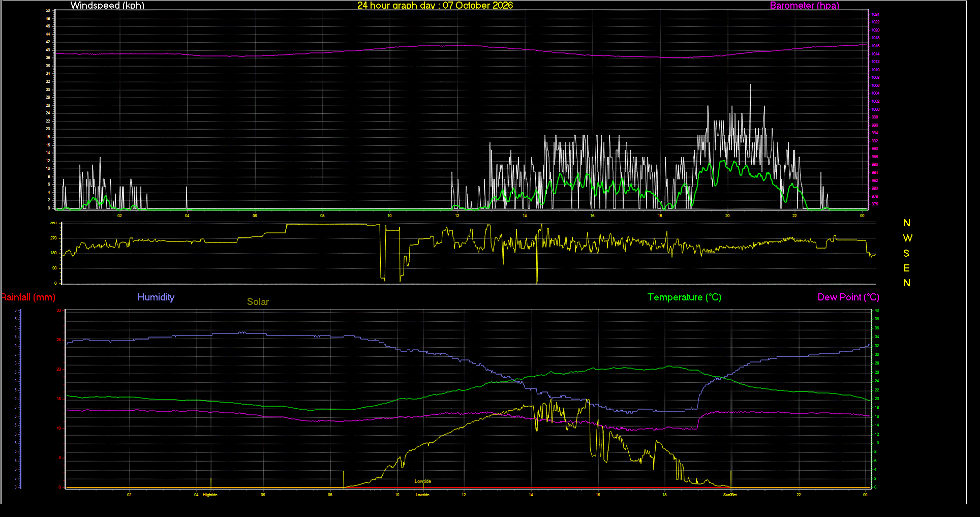This screenshot has height=517, width=980.
Task: Click the S wind direction letter
Action: pos(906,253)
